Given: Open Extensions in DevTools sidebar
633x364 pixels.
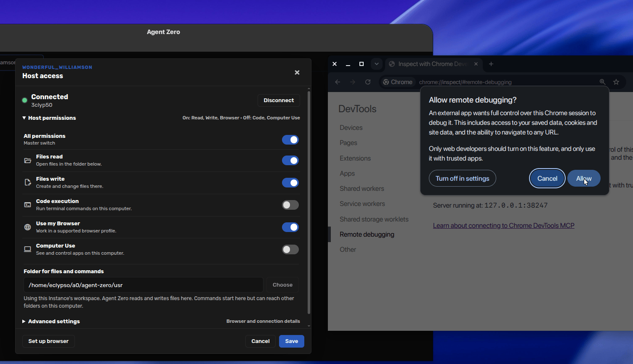Looking at the screenshot, I should [355, 158].
